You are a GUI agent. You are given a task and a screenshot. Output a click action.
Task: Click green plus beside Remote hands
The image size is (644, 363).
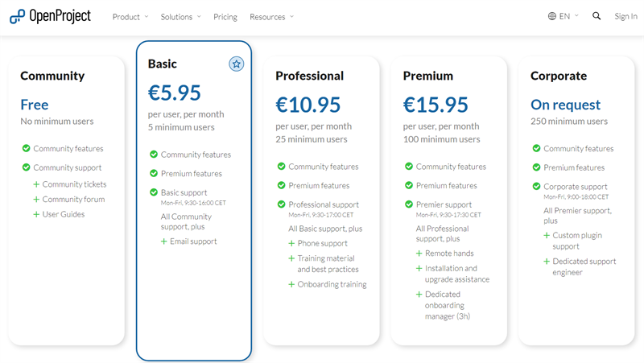(x=419, y=254)
